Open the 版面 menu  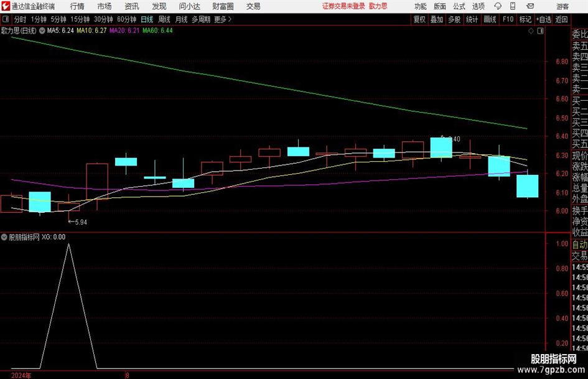[x=440, y=6]
